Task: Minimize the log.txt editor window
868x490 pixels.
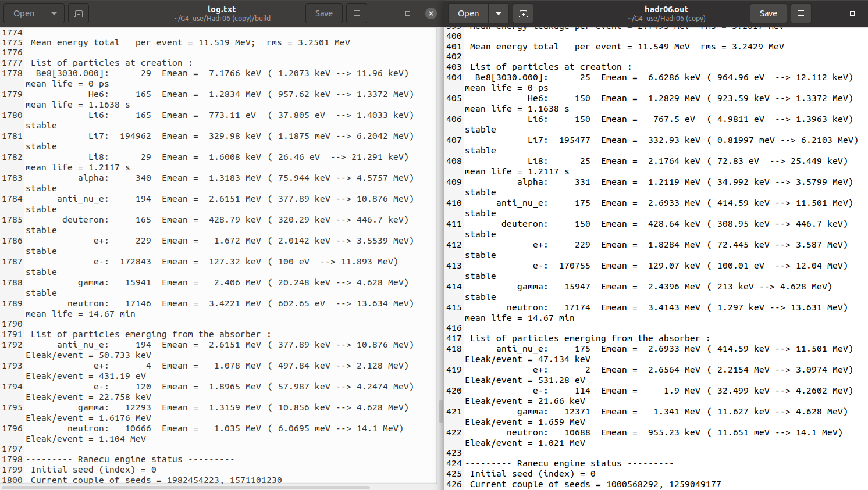Action: (385, 13)
